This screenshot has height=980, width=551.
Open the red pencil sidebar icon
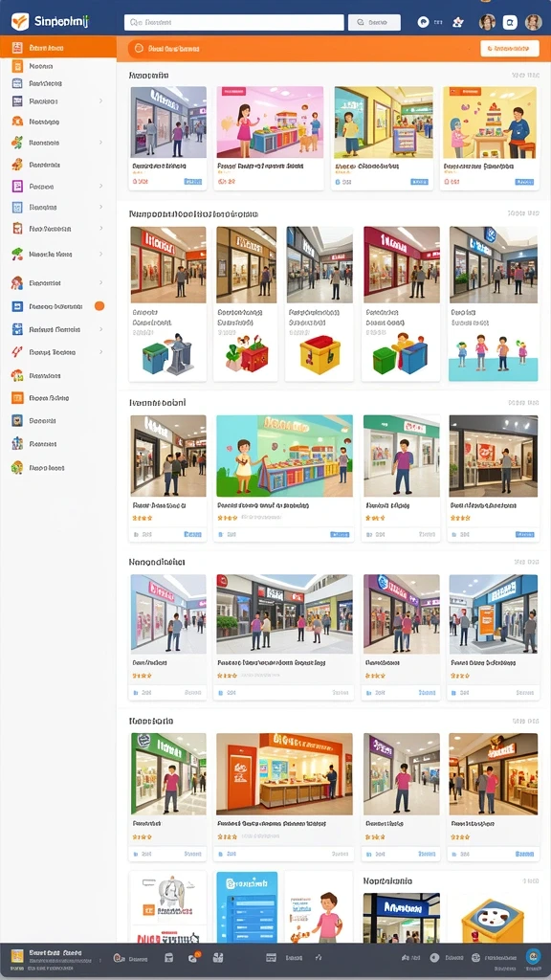pos(17,352)
